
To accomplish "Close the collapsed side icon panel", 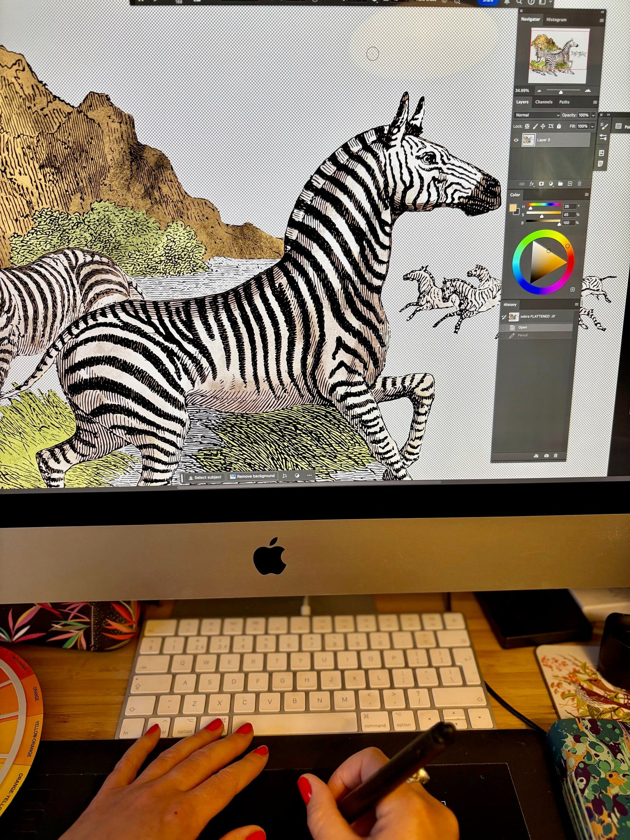I will 601,115.
